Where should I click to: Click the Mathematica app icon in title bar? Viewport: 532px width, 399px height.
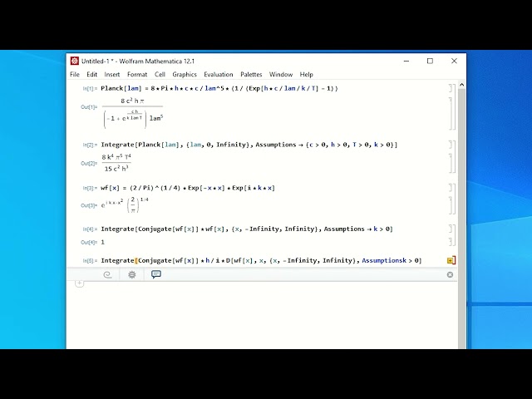click(75, 61)
